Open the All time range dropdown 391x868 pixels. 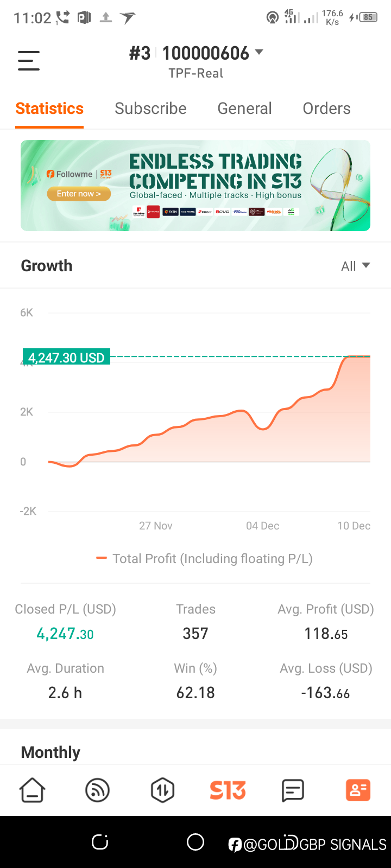[356, 266]
